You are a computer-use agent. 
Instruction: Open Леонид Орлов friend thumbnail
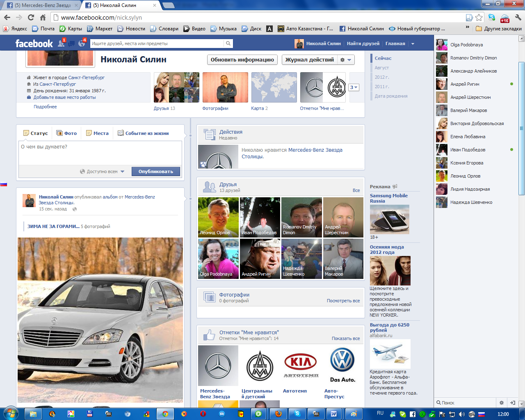pos(218,217)
